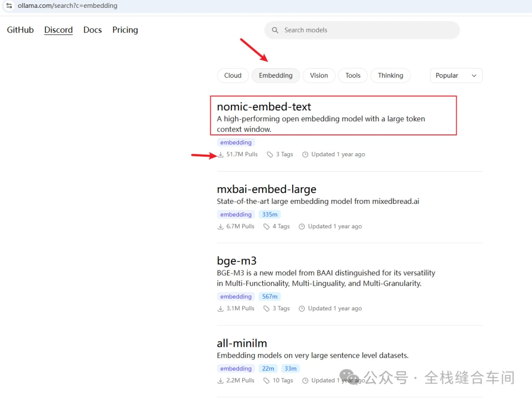Open the Popular sort dropdown
532x399 pixels.
click(x=456, y=75)
